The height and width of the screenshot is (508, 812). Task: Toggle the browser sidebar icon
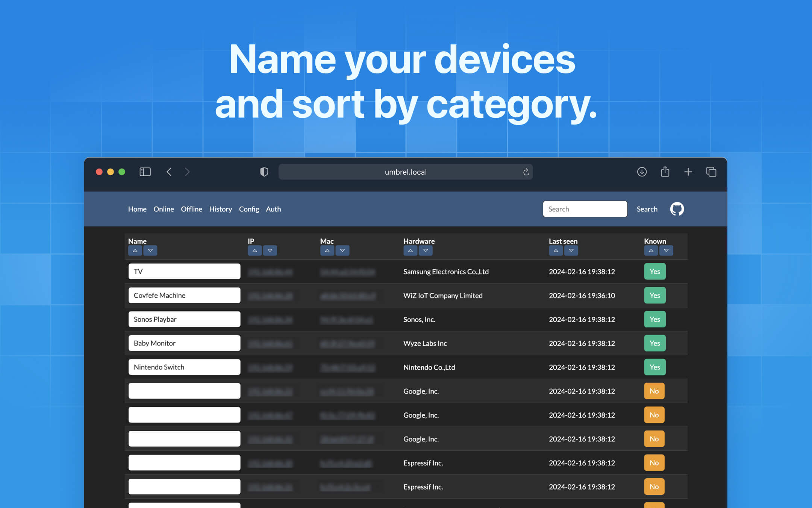pyautogui.click(x=145, y=172)
